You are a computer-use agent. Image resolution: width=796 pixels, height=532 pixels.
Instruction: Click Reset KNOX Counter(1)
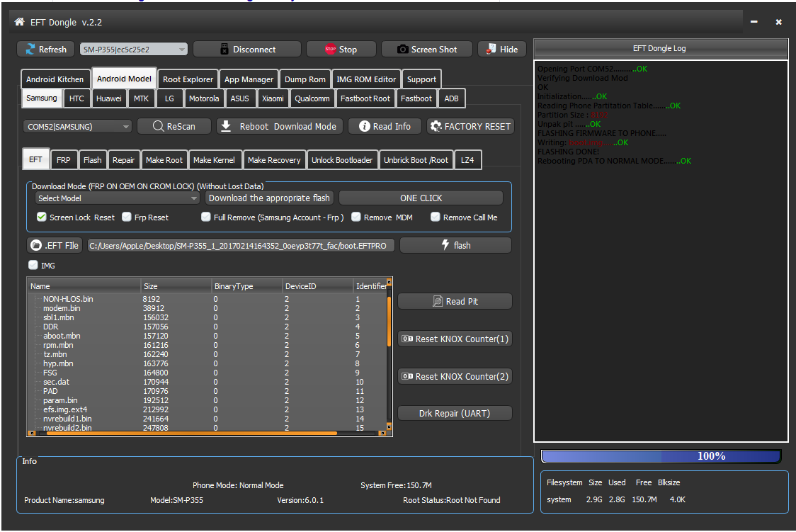455,339
